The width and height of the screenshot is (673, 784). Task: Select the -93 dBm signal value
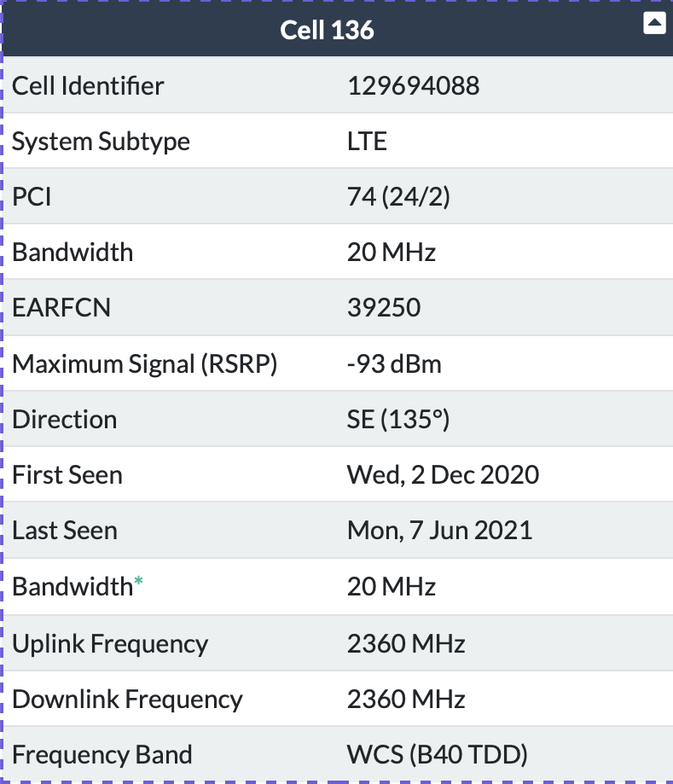click(394, 363)
